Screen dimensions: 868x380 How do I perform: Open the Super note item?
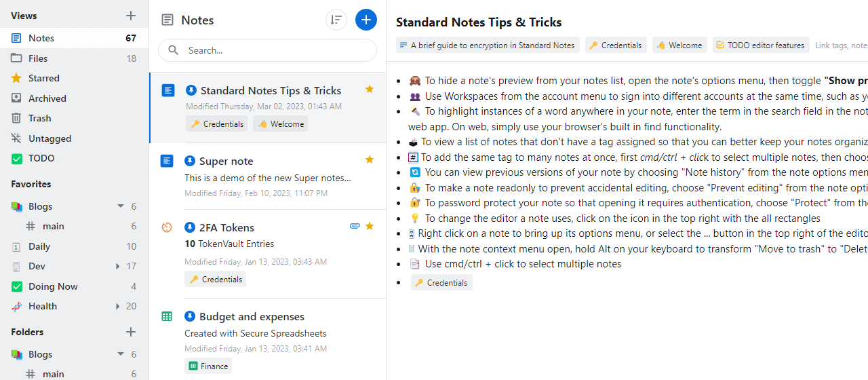[267, 176]
